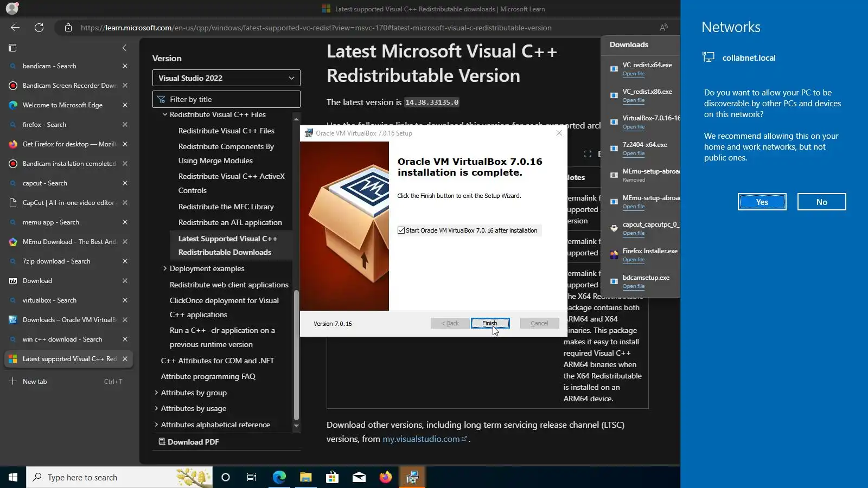Open the Mail app on the taskbar

point(359,477)
